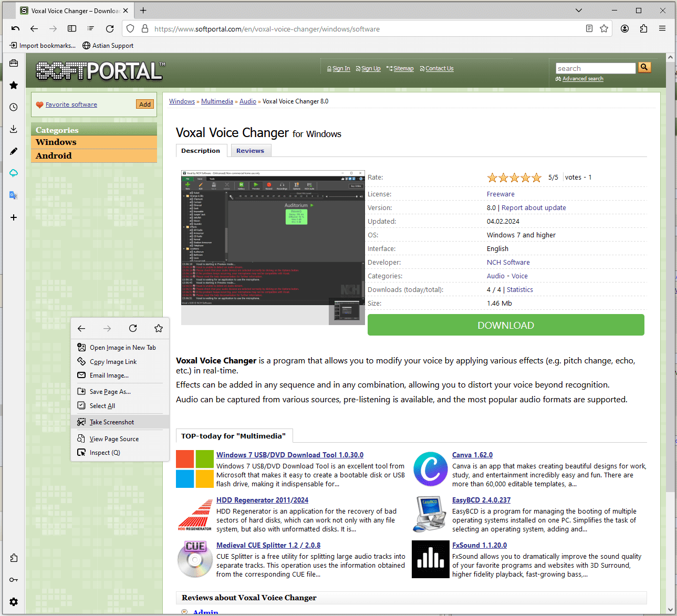The width and height of the screenshot is (677, 616).
Task: Open the list all tabs dropdown chevron
Action: (579, 11)
